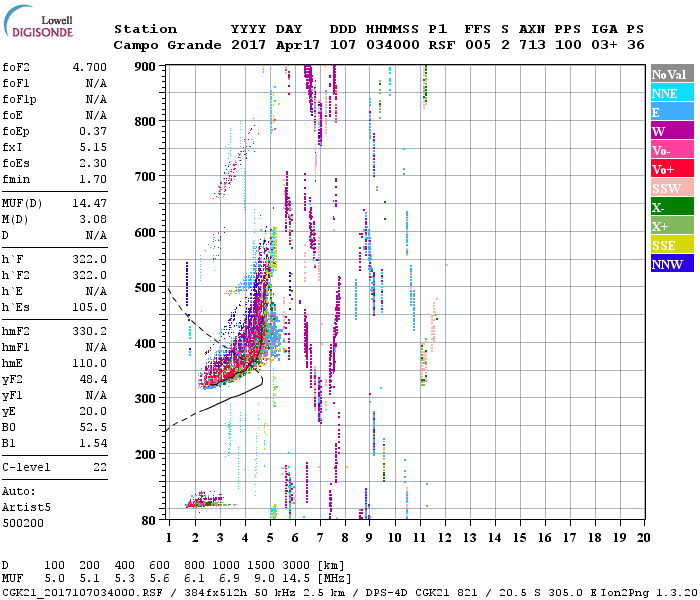Select the C-level value 22

100,467
